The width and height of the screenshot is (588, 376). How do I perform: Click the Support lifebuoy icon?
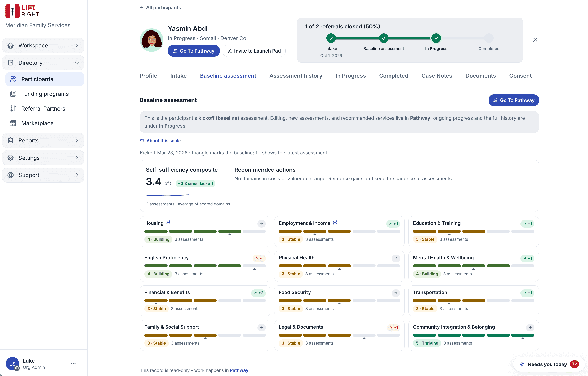coord(10,175)
